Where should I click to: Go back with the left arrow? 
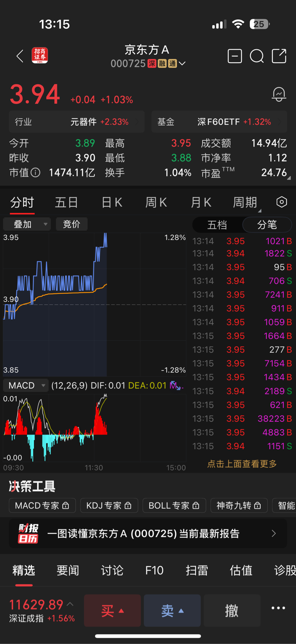point(20,56)
